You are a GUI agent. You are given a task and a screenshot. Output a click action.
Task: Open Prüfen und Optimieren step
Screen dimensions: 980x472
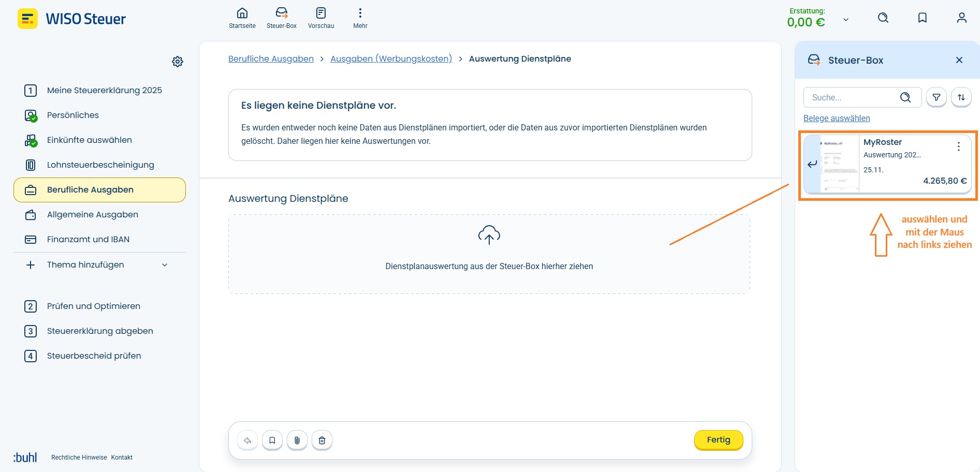point(99,306)
